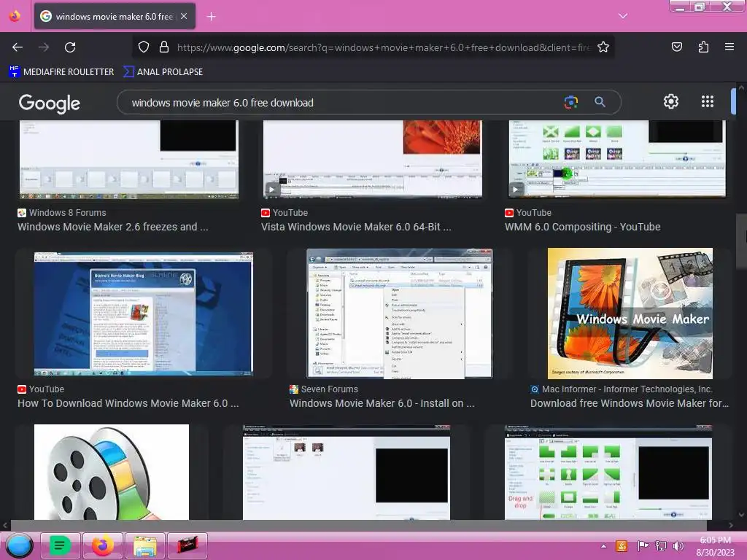Reload the current page
747x560 pixels.
[70, 47]
